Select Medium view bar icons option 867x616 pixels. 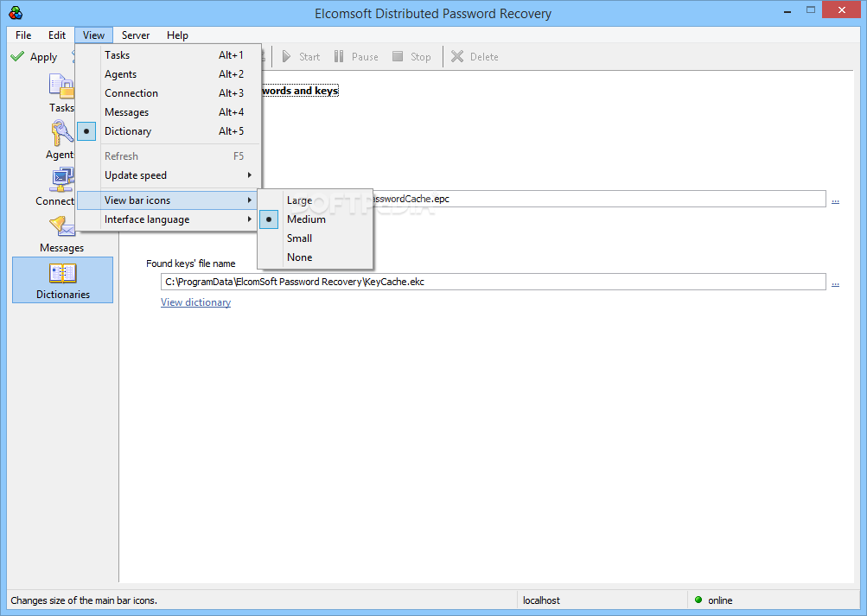click(316, 219)
